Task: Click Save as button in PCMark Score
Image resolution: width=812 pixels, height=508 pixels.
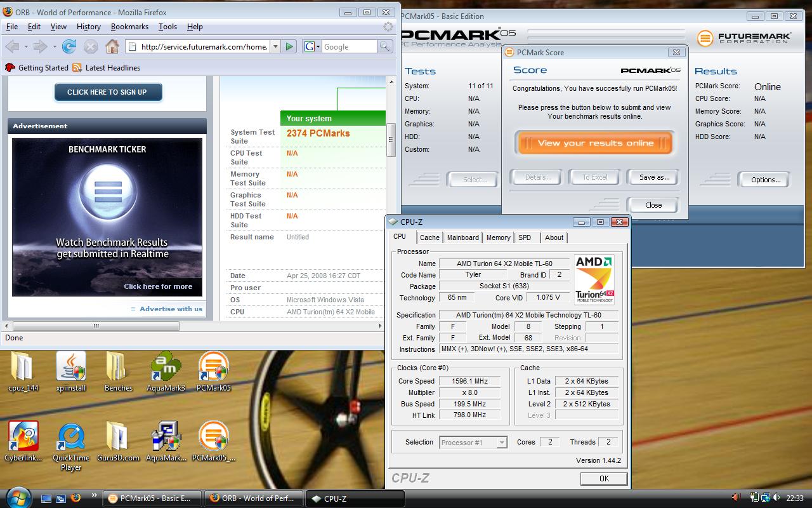Action: (x=653, y=177)
